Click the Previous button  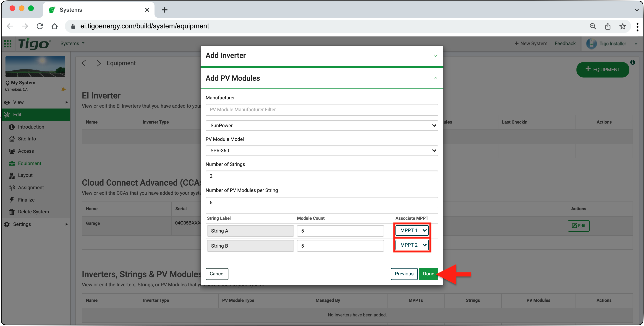pyautogui.click(x=404, y=274)
